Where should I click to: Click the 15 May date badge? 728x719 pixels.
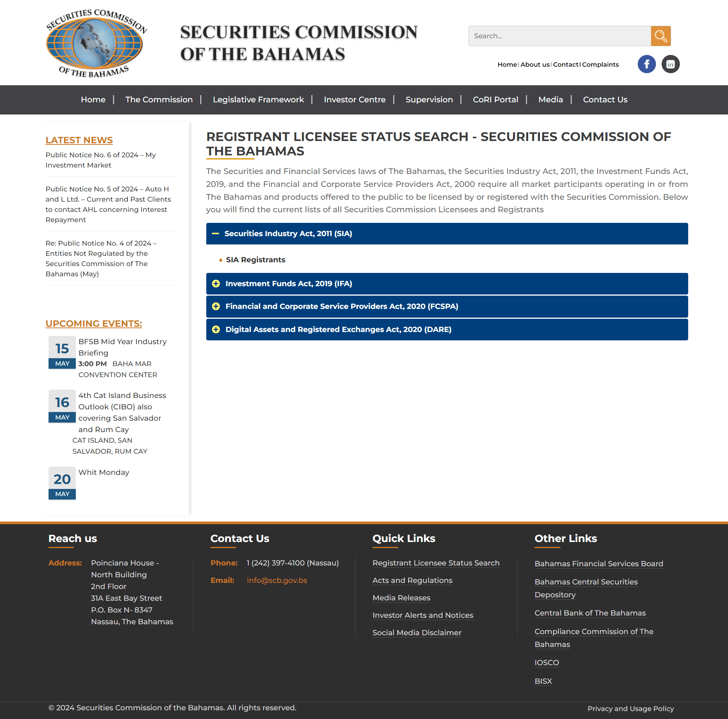tap(62, 352)
